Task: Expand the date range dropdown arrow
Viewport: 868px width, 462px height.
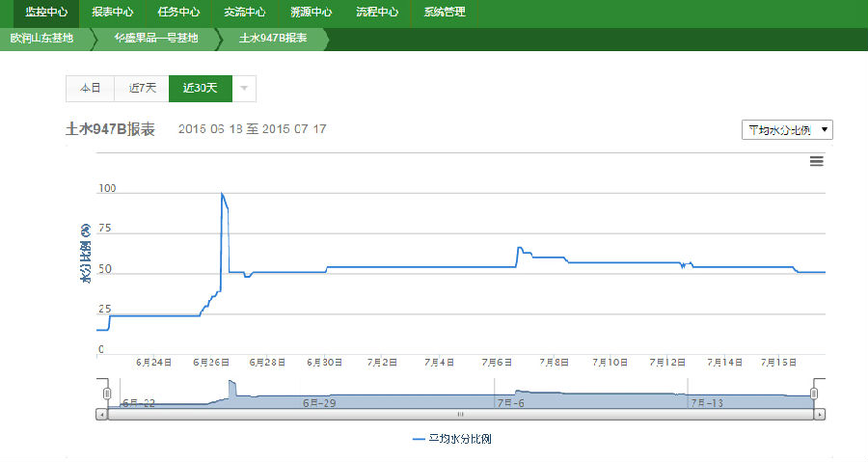Action: click(244, 88)
